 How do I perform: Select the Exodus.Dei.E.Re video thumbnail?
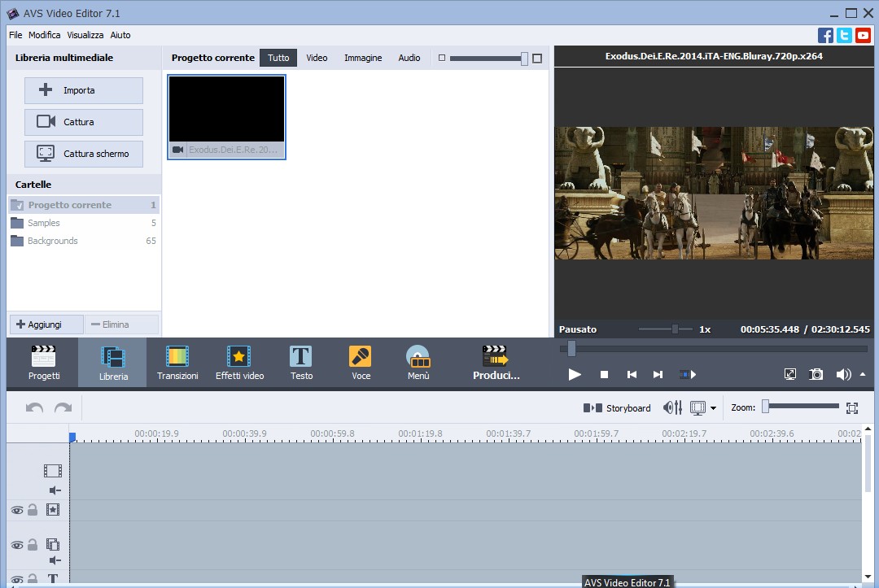click(x=226, y=117)
